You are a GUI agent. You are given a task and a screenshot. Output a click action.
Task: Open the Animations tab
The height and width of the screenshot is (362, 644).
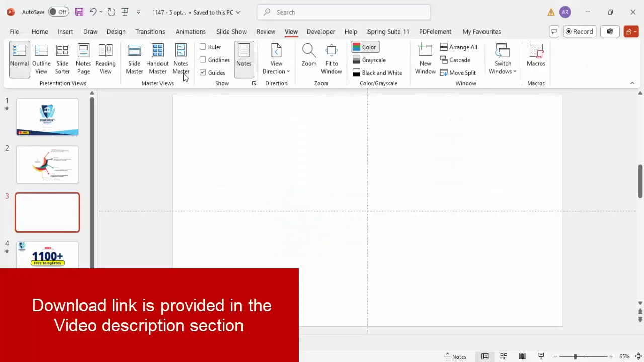click(190, 31)
